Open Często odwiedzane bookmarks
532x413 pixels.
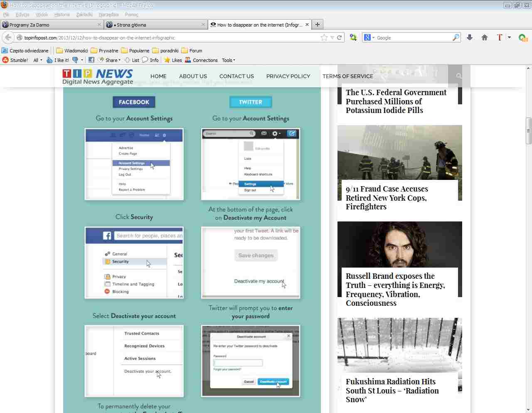coord(25,51)
